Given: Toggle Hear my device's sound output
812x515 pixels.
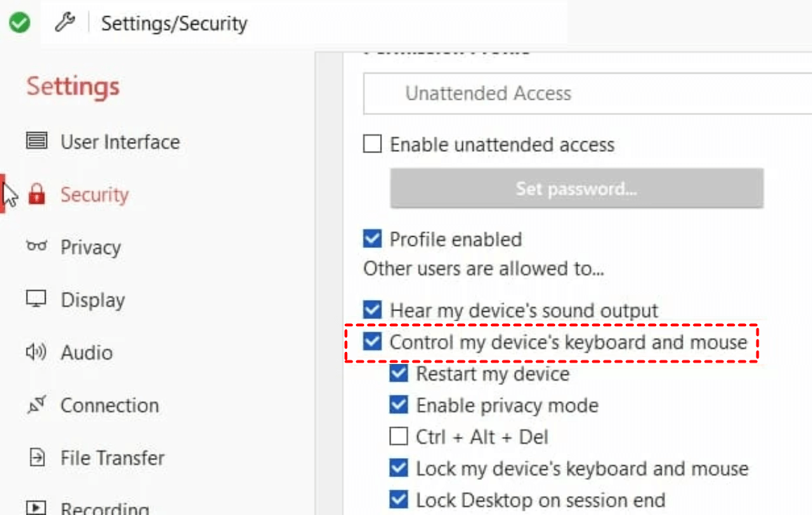Looking at the screenshot, I should click(372, 310).
